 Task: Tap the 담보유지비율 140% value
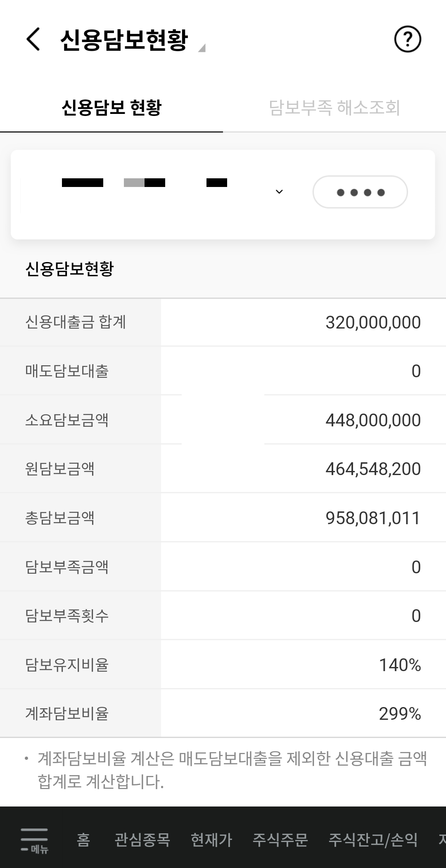pos(400,665)
